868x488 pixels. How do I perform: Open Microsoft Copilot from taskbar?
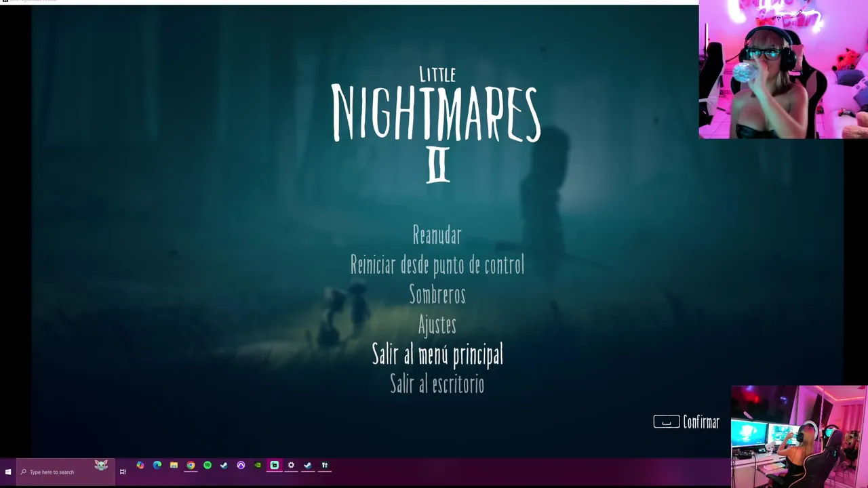click(140, 466)
